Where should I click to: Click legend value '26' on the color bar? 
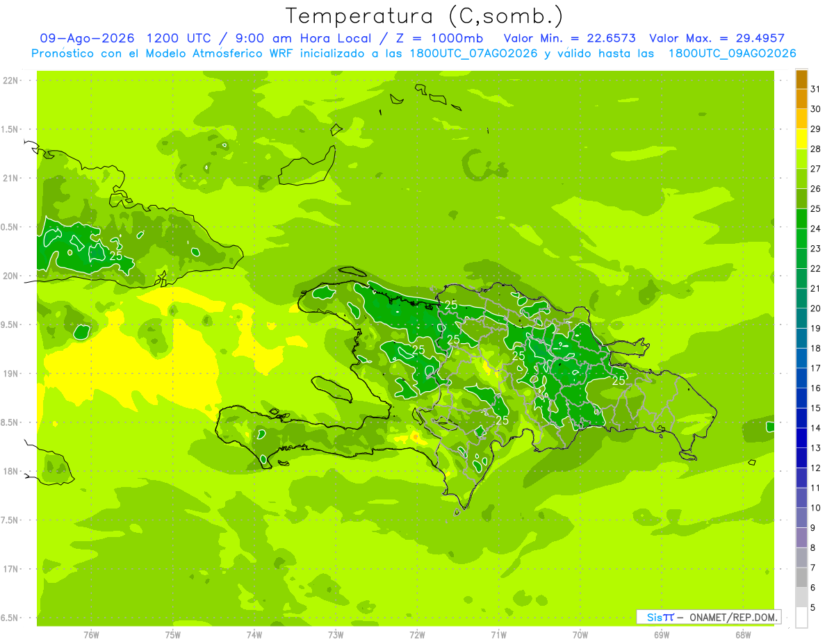[816, 188]
